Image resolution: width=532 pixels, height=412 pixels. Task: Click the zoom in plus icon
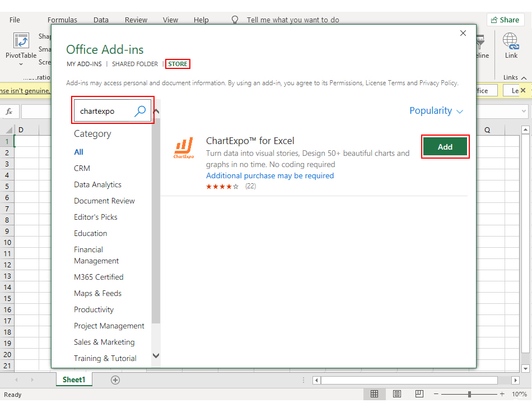click(502, 394)
